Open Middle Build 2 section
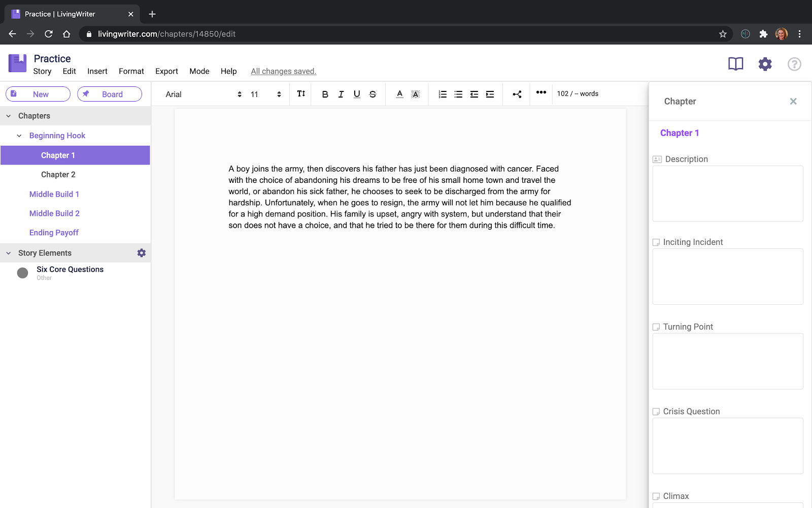This screenshot has height=508, width=812. click(x=54, y=213)
